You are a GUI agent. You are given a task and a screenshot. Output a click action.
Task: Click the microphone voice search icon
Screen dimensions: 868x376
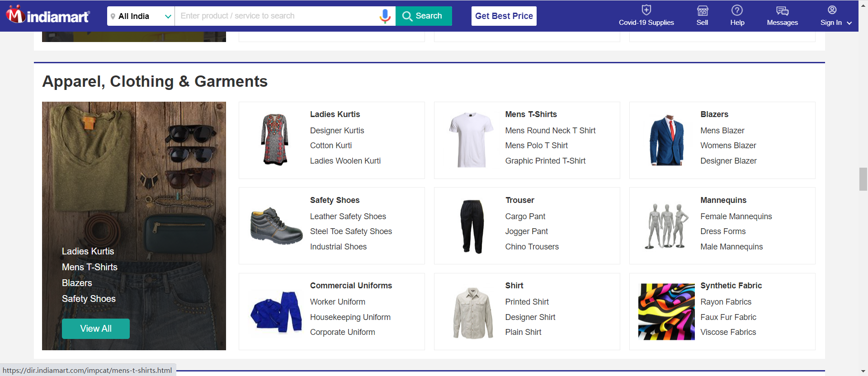(385, 16)
